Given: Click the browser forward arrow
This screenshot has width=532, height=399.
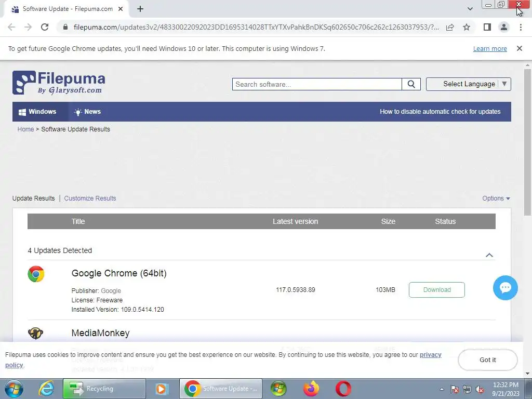Looking at the screenshot, I should (x=28, y=27).
